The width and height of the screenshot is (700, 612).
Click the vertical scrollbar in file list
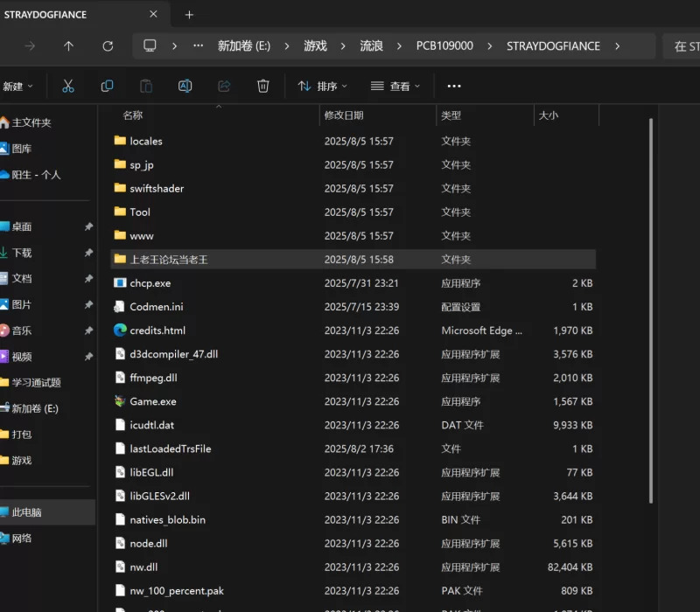(x=651, y=310)
